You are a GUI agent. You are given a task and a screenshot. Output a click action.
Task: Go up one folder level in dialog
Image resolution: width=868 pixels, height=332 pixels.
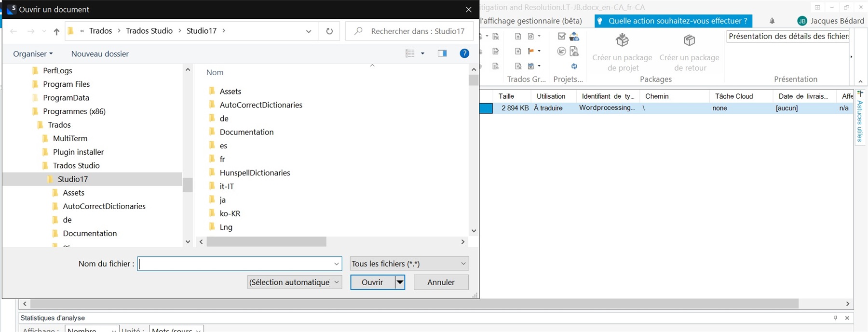(x=56, y=31)
